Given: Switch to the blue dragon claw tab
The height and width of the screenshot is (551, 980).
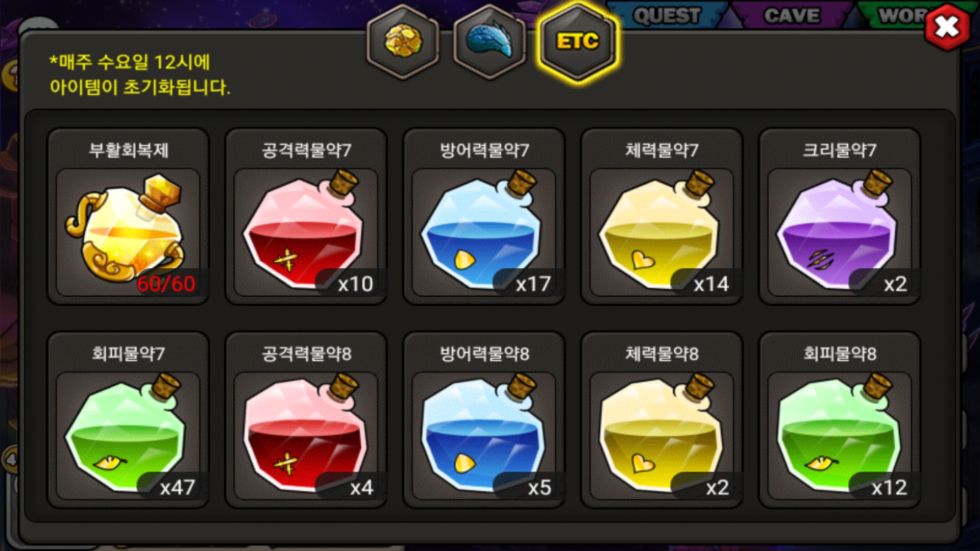Looking at the screenshot, I should (489, 41).
